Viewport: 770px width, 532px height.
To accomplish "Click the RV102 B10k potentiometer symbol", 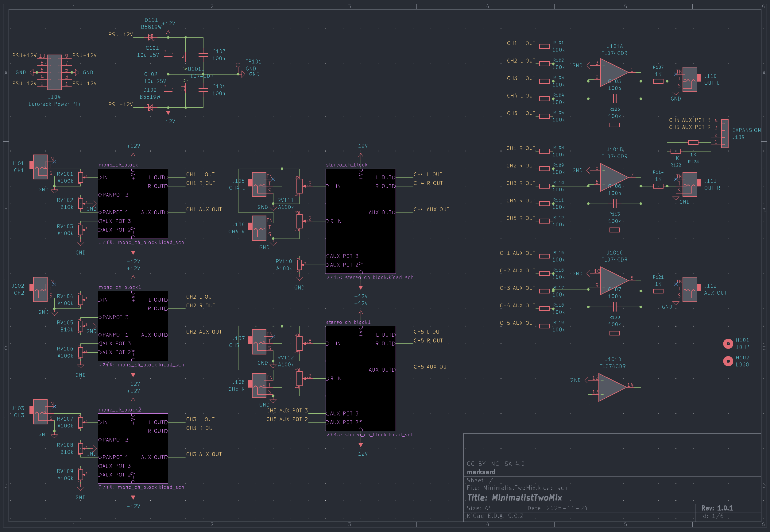I will [81, 203].
